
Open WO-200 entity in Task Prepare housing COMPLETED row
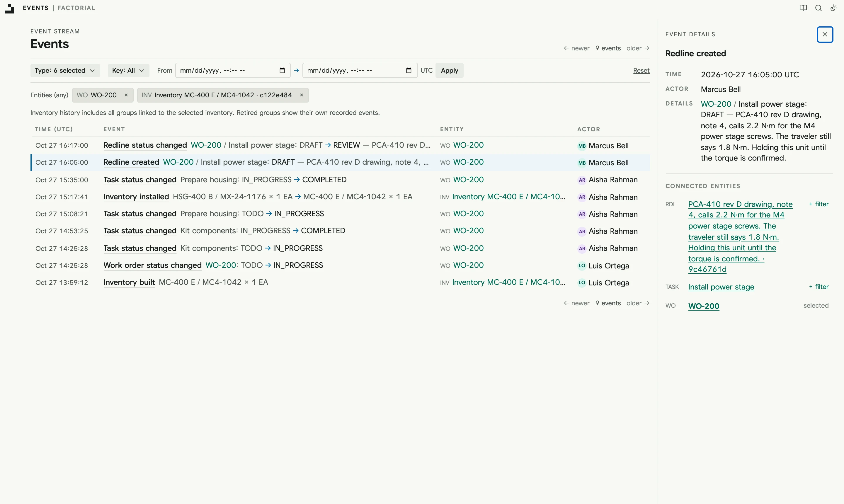(468, 180)
